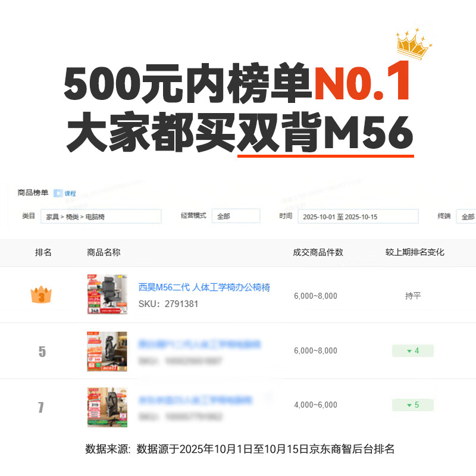Click the 较上期排名变化 column header

point(415,252)
